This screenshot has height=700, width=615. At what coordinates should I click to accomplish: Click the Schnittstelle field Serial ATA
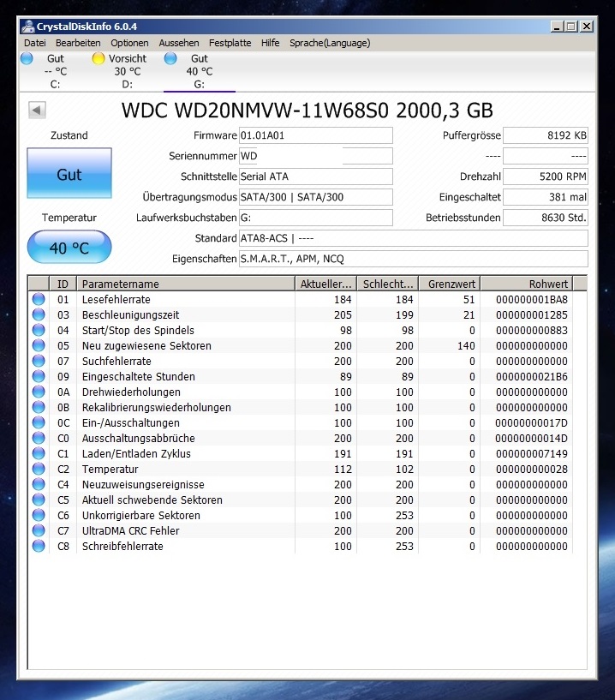315,176
